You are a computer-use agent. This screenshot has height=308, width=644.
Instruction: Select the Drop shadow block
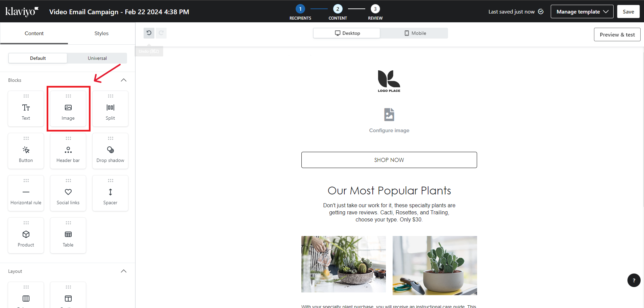click(x=110, y=151)
